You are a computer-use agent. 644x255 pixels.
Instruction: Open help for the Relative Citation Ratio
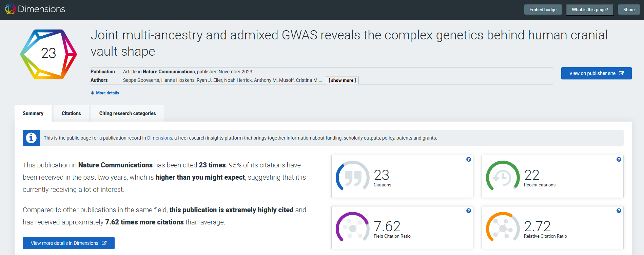pyautogui.click(x=619, y=211)
